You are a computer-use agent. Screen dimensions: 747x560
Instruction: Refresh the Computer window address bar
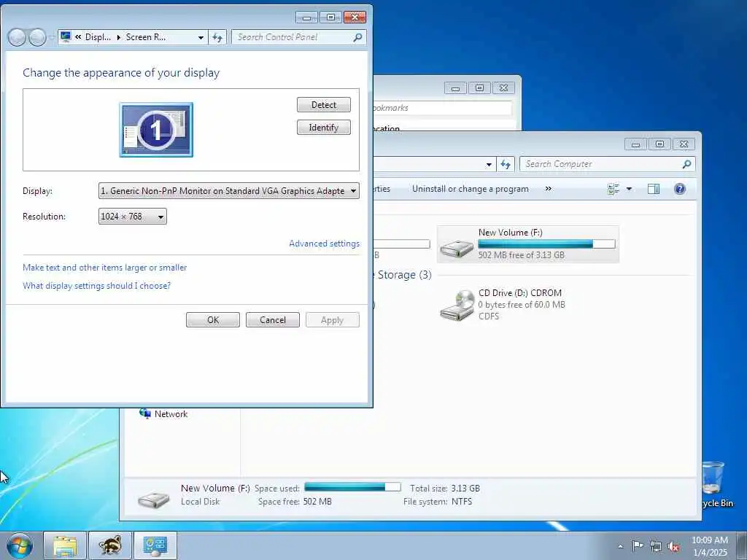(x=506, y=164)
